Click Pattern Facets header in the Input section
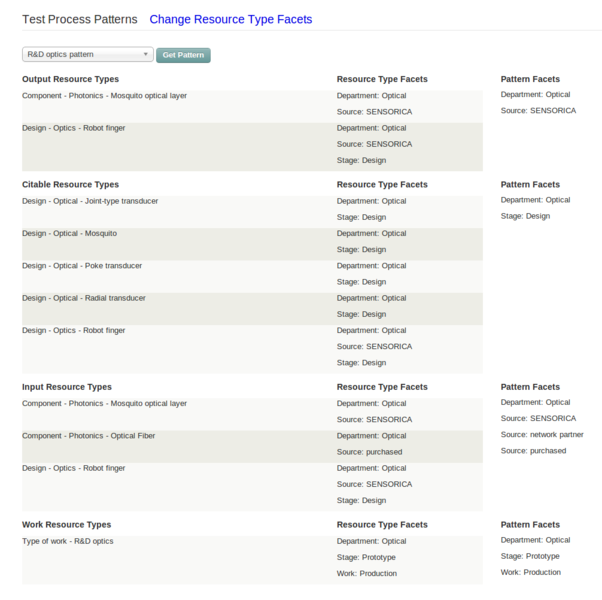The width and height of the screenshot is (602, 600). pyautogui.click(x=530, y=387)
